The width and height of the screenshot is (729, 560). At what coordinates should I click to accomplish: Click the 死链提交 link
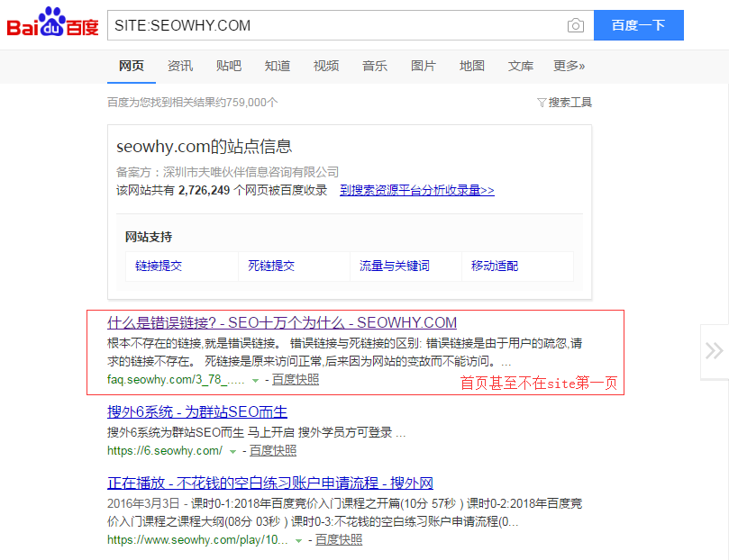(271, 266)
